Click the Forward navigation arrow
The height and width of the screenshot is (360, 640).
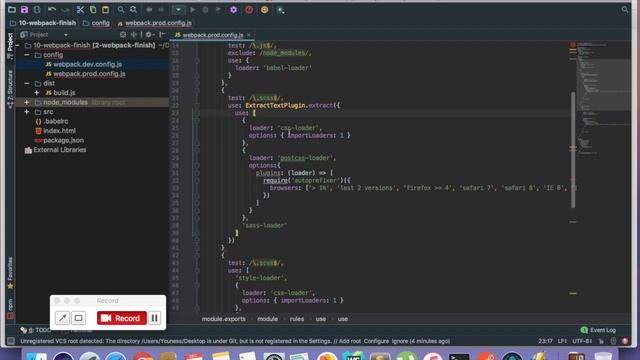pos(162,10)
